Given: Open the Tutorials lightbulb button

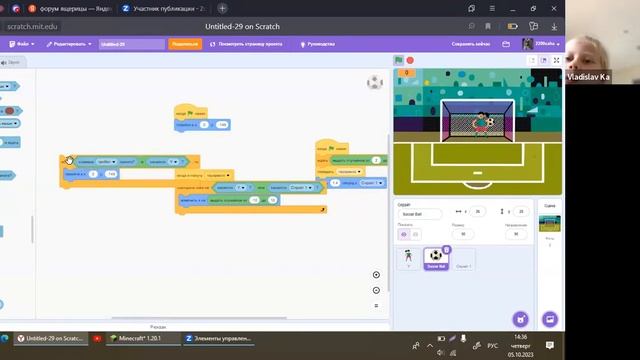Looking at the screenshot, I should pyautogui.click(x=318, y=44).
